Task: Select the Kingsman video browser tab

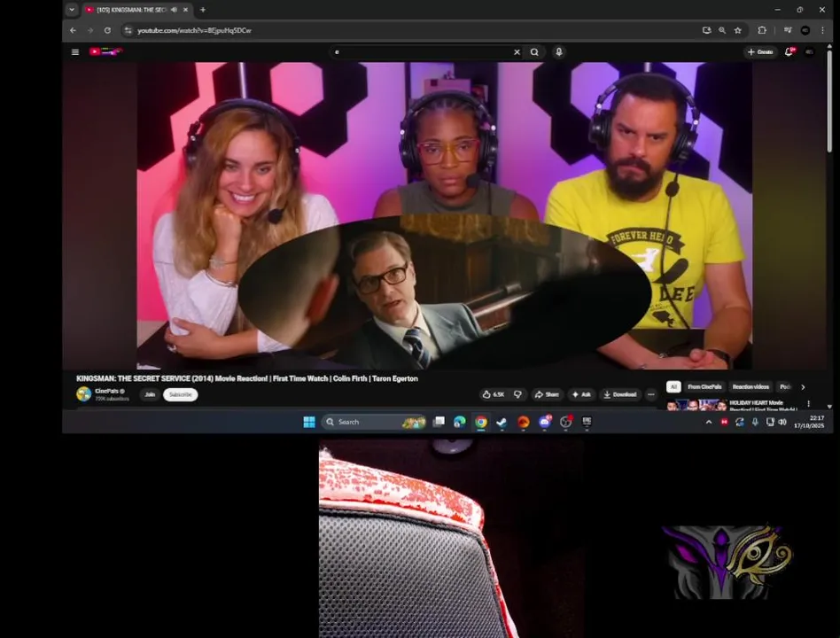Action: coord(136,10)
